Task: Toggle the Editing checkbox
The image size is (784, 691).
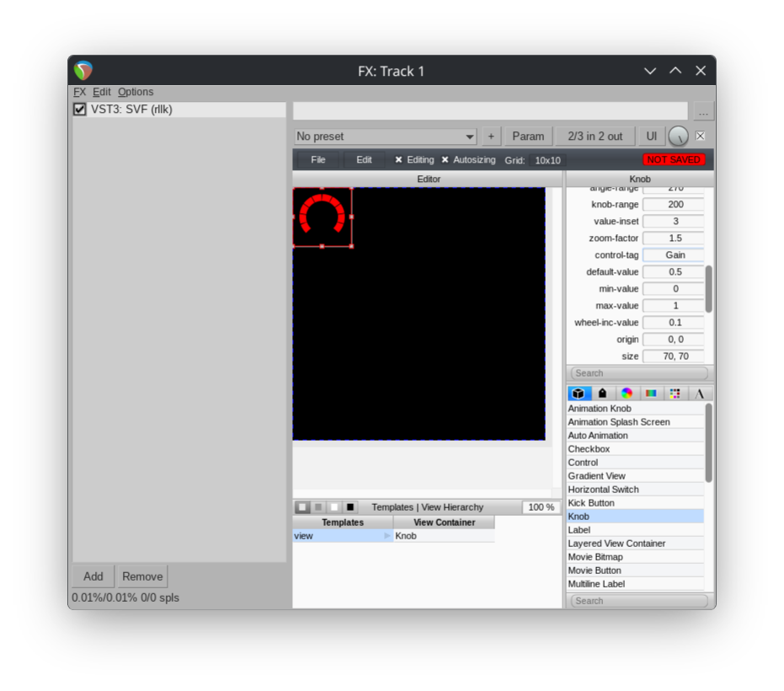Action: click(399, 160)
